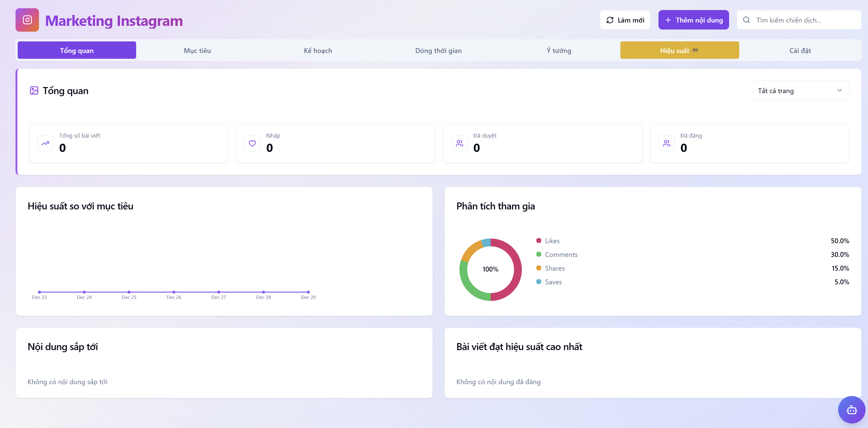
Task: Click the Instagram logo icon
Action: point(27,20)
